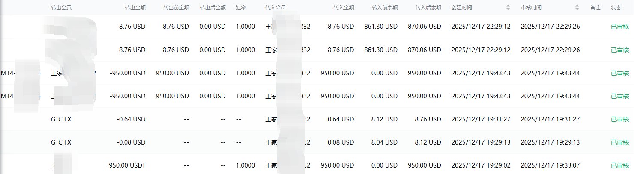Image resolution: width=644 pixels, height=174 pixels.
Task: Click the 2025/12/17 19:33:07 review time
Action: click(550, 165)
